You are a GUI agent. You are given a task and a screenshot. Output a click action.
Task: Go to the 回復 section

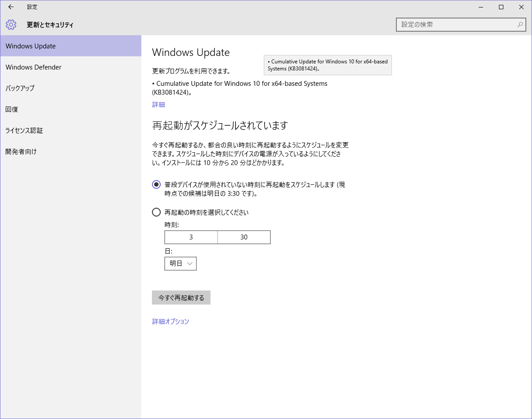70,109
